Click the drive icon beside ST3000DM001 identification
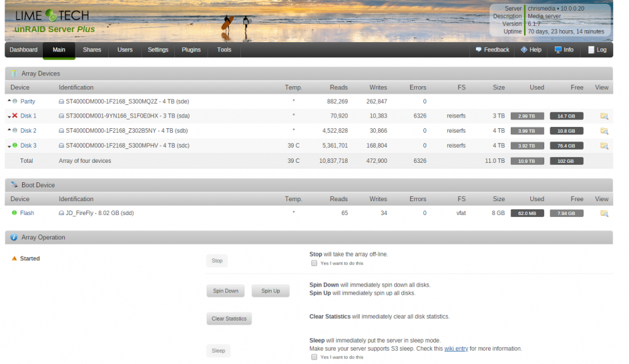The width and height of the screenshot is (629, 364). [x=62, y=116]
